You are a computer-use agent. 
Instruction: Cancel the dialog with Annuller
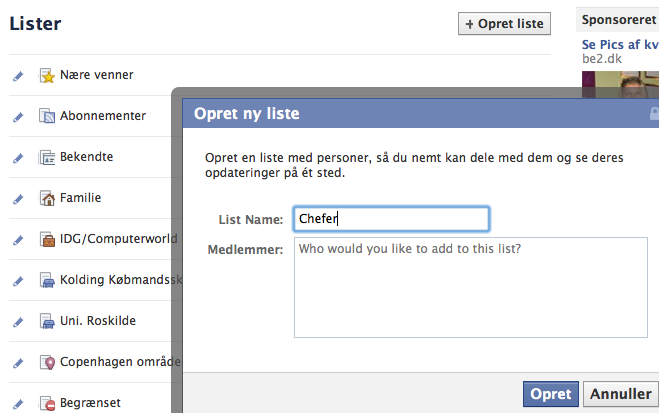[620, 394]
